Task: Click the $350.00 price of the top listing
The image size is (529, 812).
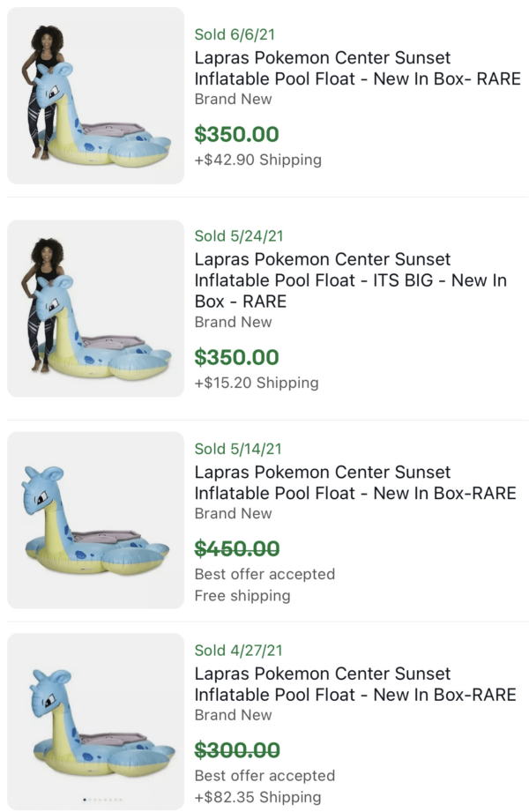Action: click(x=224, y=135)
